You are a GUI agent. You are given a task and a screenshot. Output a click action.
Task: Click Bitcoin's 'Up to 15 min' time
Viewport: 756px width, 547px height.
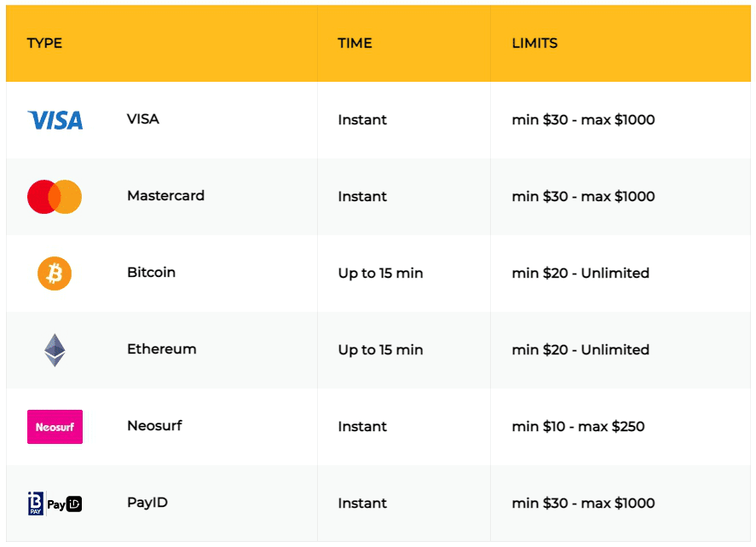(380, 273)
